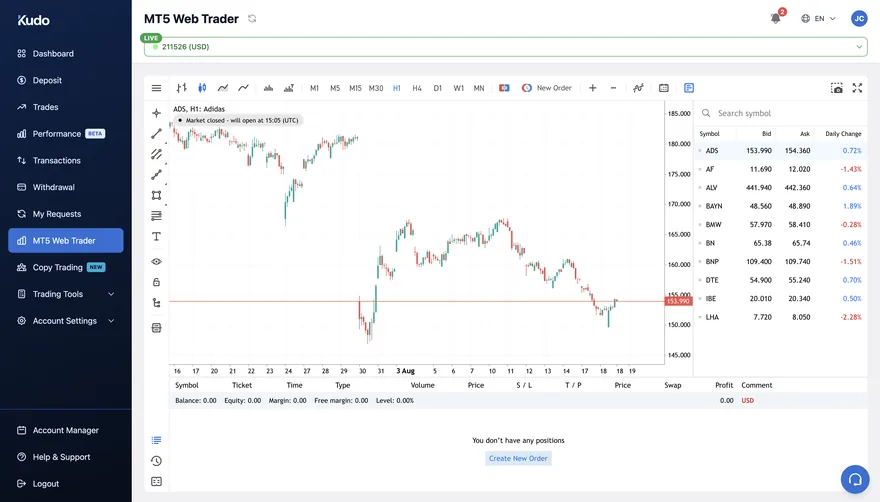880x502 pixels.
Task: Expand chart to fullscreen mode
Action: coord(858,88)
